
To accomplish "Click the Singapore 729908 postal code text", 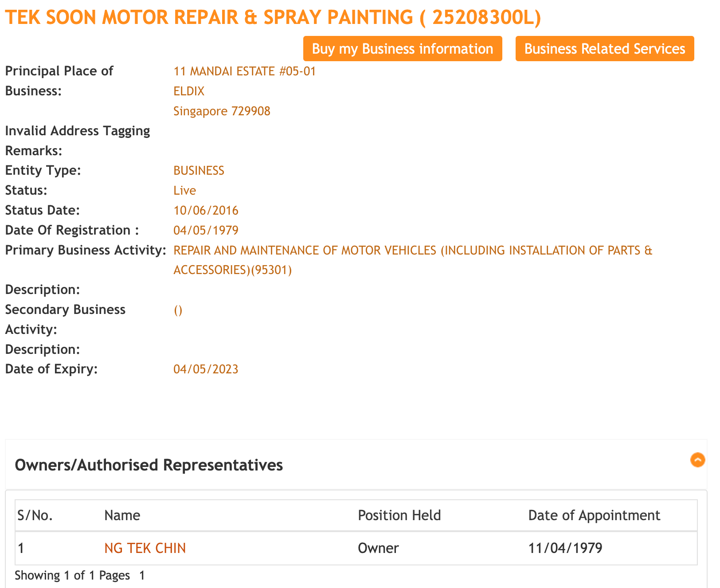I will (x=222, y=111).
